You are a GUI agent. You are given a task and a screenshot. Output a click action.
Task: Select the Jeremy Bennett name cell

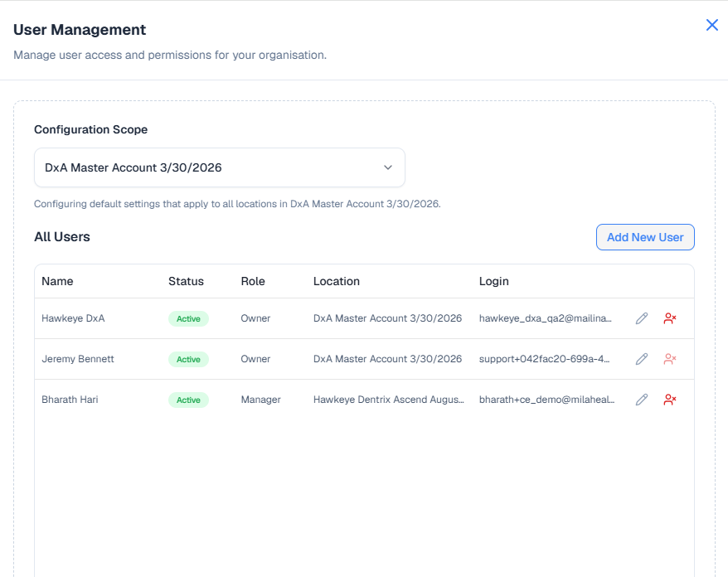click(78, 359)
